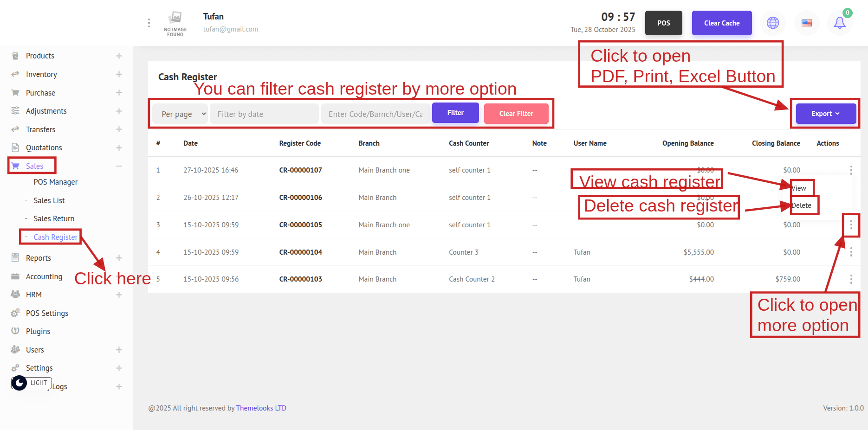Open the Per page dropdown
This screenshot has height=430, width=868.
pos(183,114)
